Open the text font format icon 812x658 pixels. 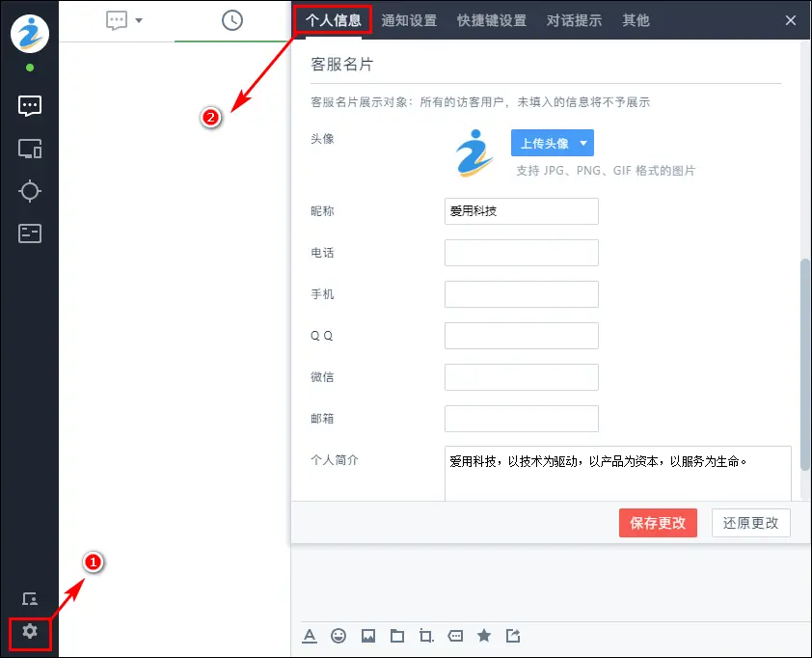point(310,636)
